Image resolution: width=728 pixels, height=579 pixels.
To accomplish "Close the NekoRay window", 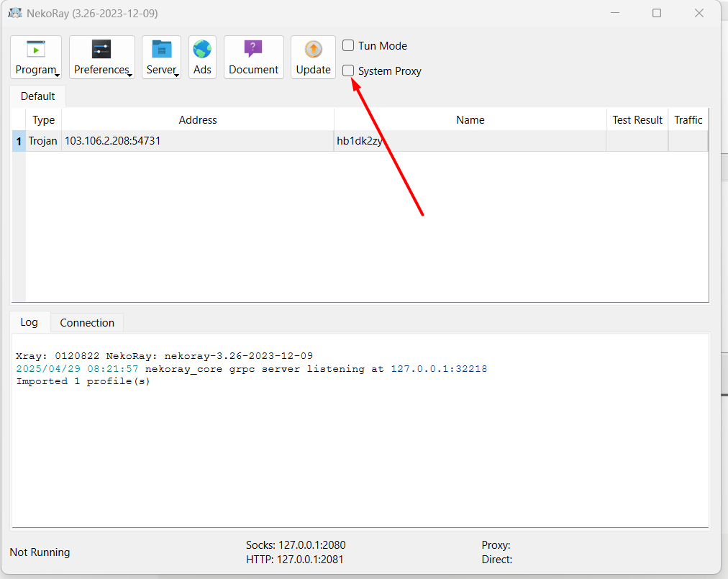I will [x=699, y=13].
